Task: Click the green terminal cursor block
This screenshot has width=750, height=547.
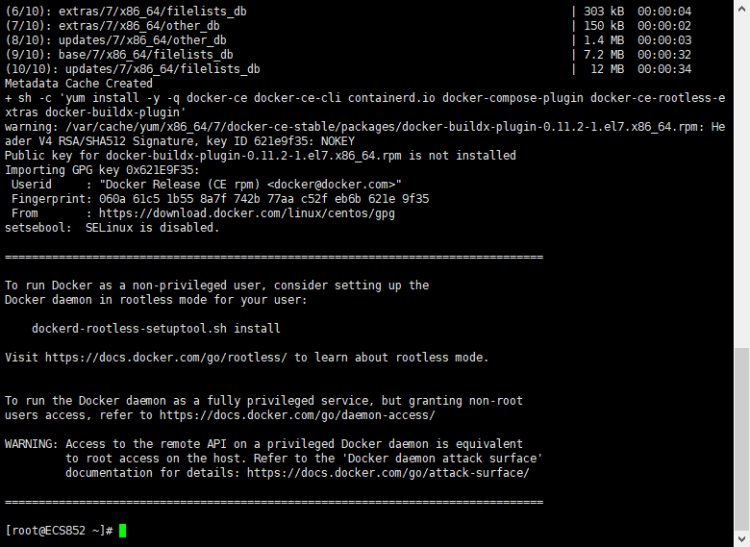Action: (x=122, y=530)
